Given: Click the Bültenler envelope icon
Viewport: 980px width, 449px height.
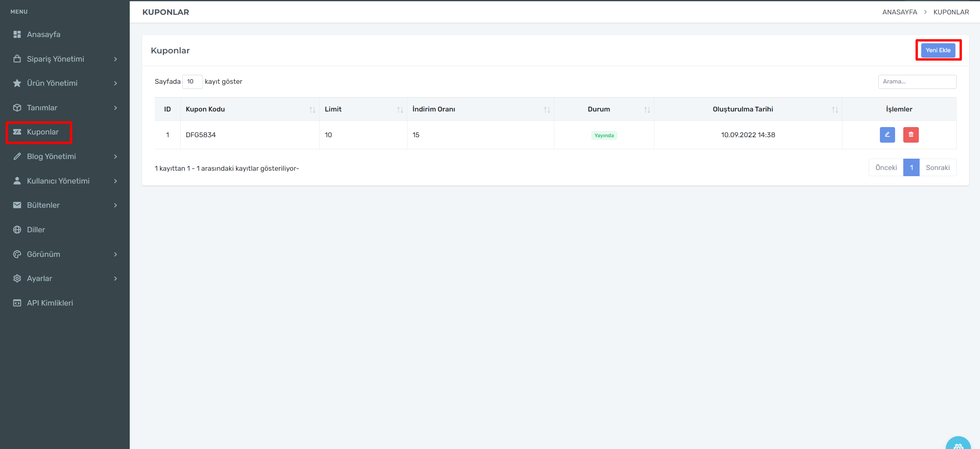Looking at the screenshot, I should point(17,205).
